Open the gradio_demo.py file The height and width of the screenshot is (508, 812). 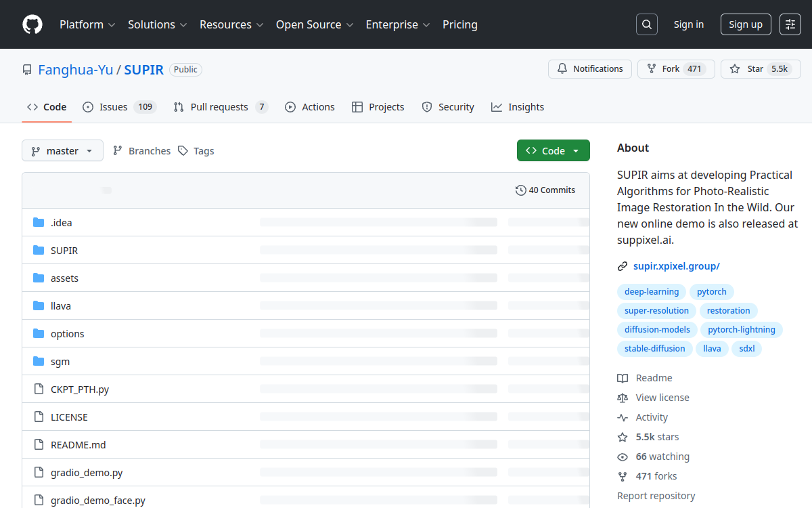click(x=87, y=473)
